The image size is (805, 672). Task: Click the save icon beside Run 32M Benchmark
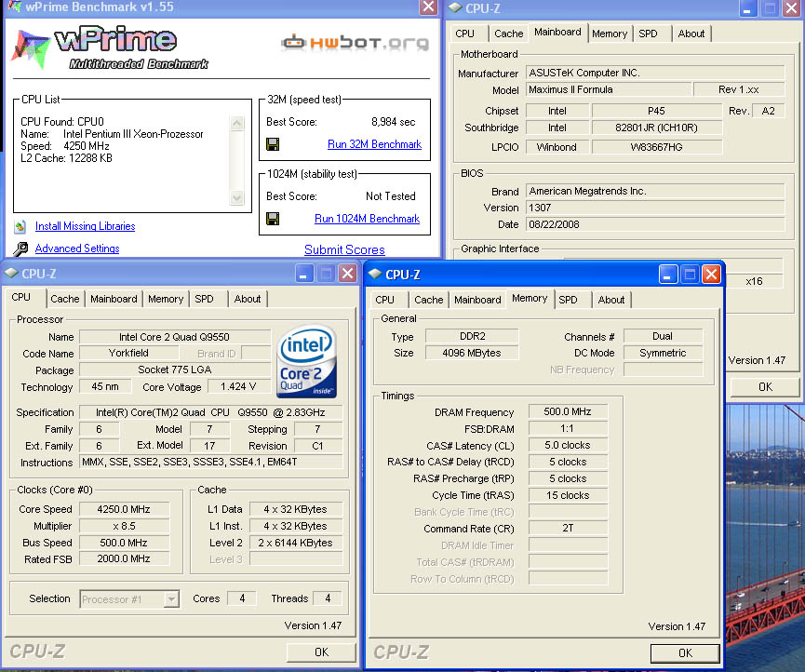pos(273,144)
